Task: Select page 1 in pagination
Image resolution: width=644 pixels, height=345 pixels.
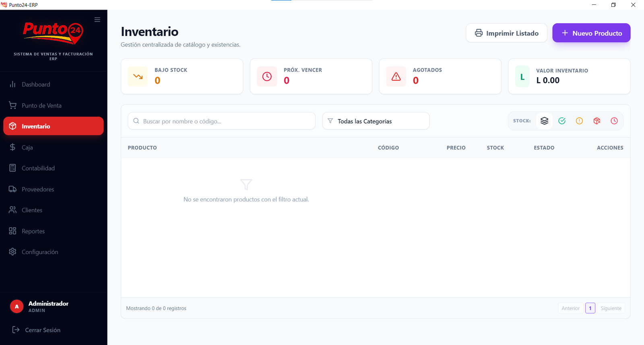Action: coord(590,308)
